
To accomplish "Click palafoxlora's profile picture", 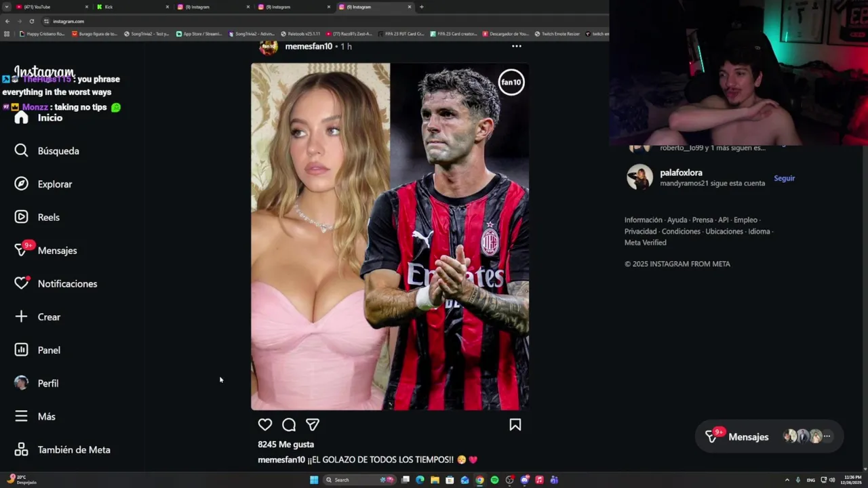I will [639, 177].
